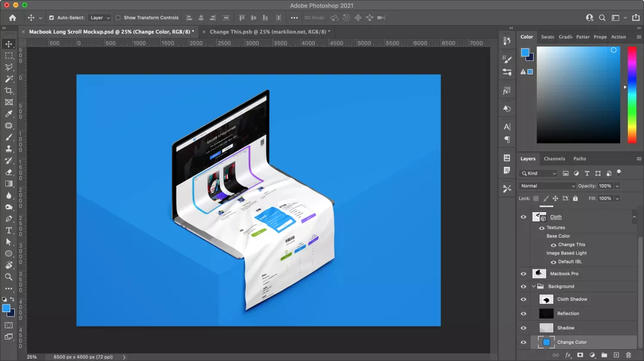Viewport: 644px width, 361px height.
Task: Enable Show Transform Controls checkbox
Action: (118, 18)
